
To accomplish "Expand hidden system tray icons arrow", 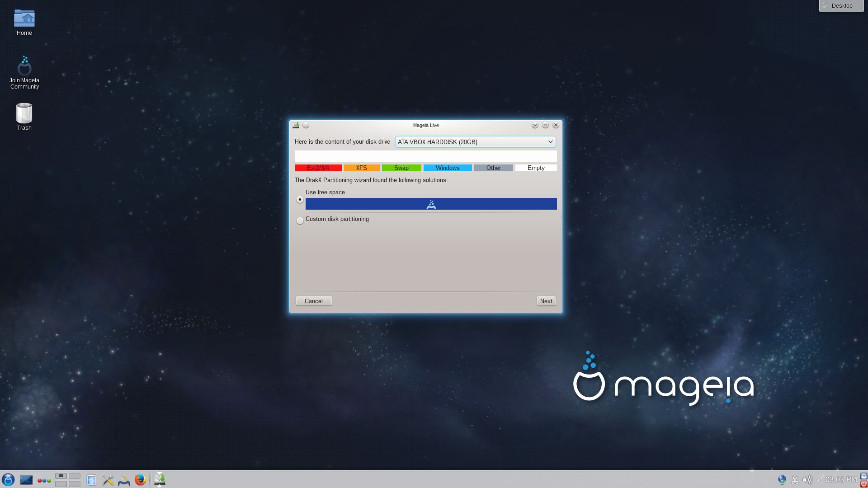I will [x=818, y=480].
